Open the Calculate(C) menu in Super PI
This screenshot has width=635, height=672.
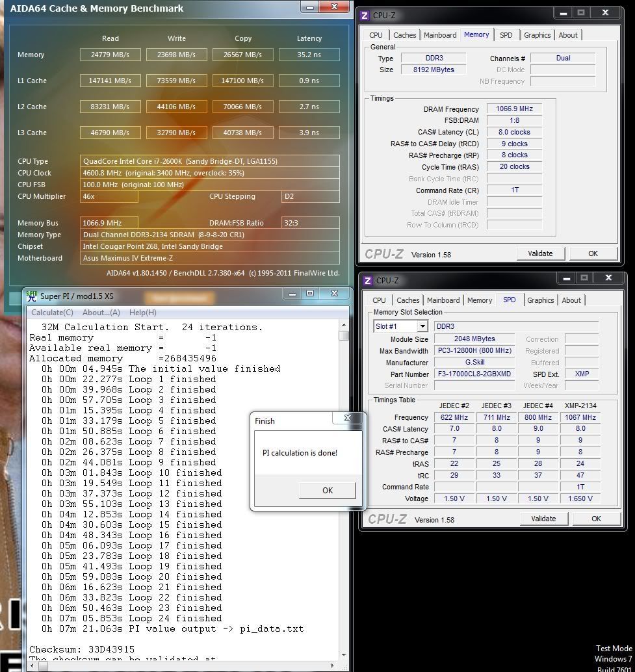(52, 313)
